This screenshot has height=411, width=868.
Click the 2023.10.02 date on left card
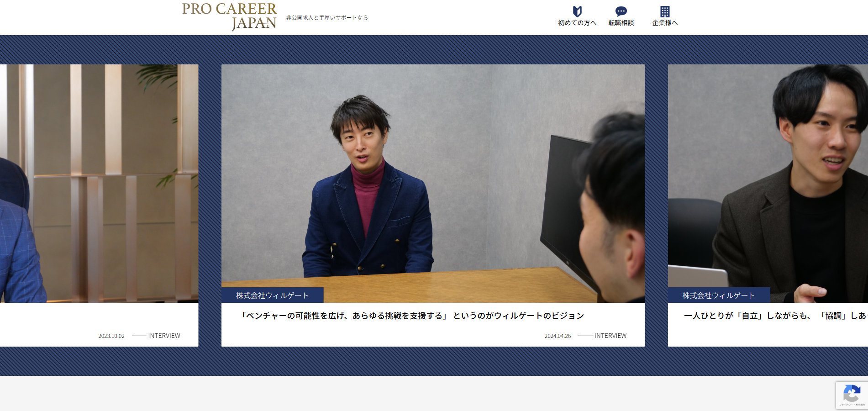tap(111, 336)
